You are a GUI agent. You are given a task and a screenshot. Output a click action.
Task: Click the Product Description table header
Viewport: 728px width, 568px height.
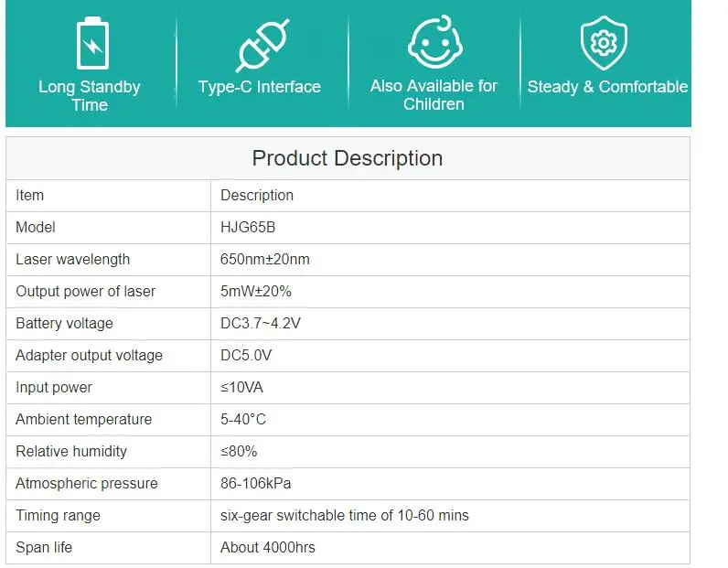pyautogui.click(x=348, y=158)
